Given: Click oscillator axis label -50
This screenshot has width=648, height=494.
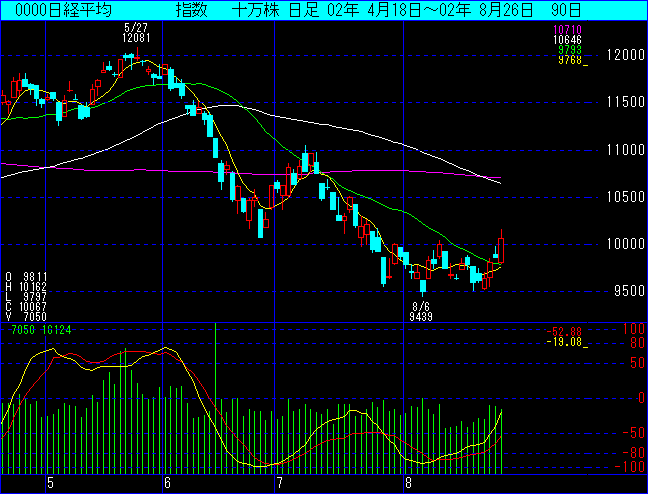Looking at the screenshot, I should [634, 433].
